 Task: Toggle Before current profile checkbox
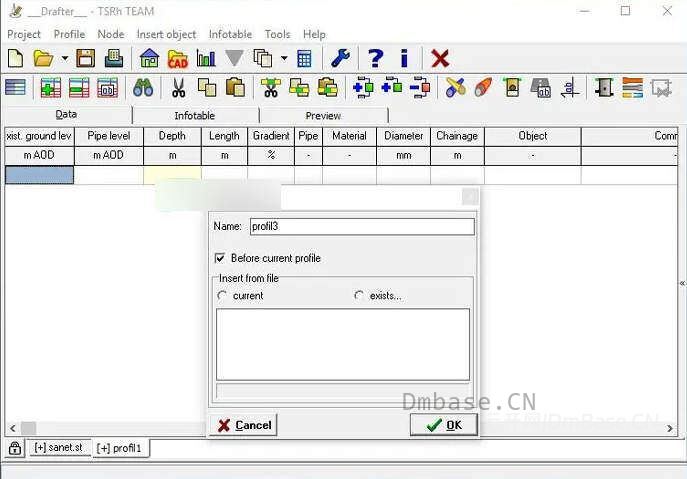pos(220,258)
